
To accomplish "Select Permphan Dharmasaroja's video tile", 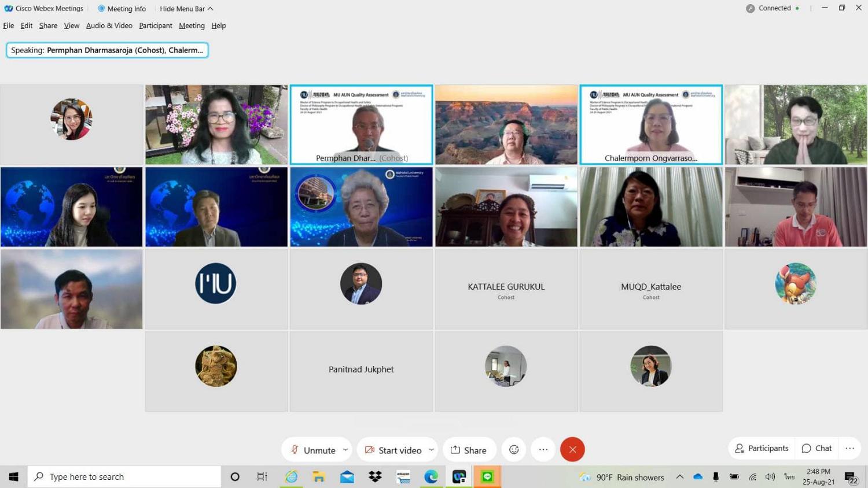I will pyautogui.click(x=361, y=125).
